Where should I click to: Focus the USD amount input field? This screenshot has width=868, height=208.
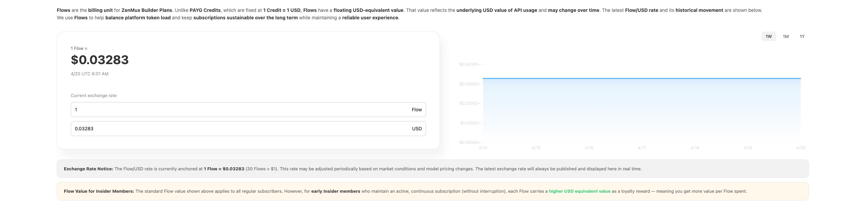238,129
